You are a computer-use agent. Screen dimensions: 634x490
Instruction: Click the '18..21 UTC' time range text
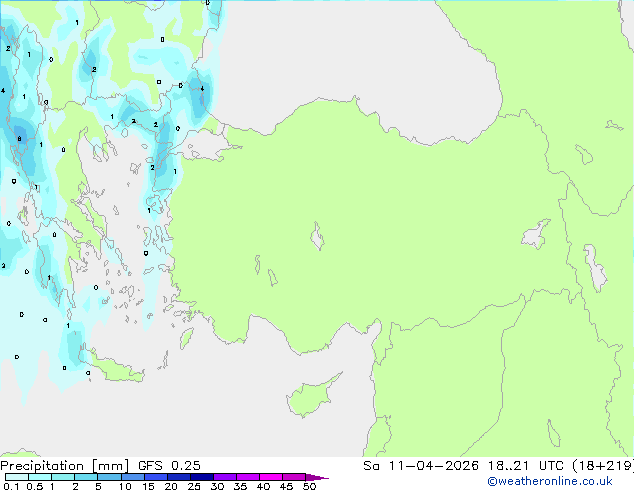(526, 466)
